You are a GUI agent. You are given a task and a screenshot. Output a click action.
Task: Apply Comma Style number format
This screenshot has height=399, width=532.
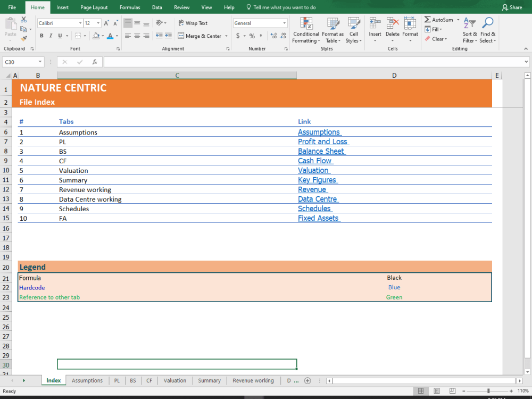[261, 36]
